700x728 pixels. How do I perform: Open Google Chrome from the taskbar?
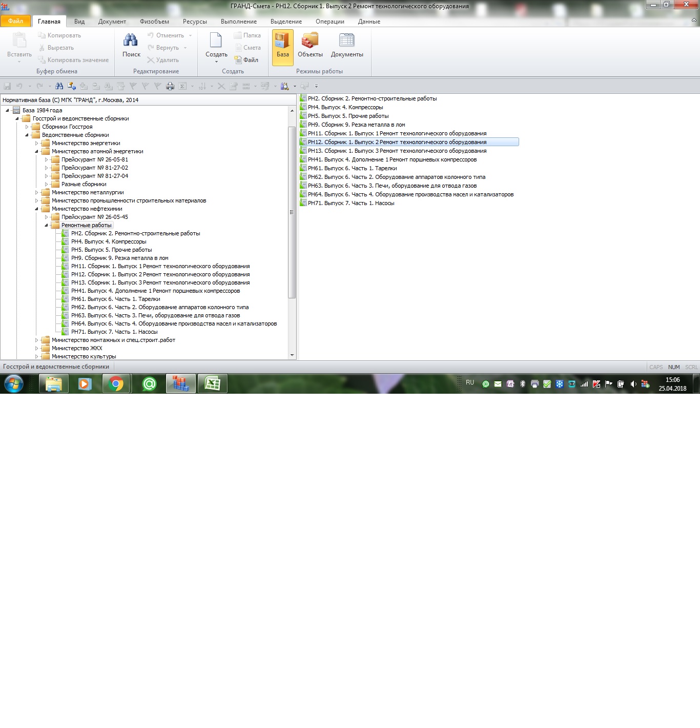click(x=117, y=383)
